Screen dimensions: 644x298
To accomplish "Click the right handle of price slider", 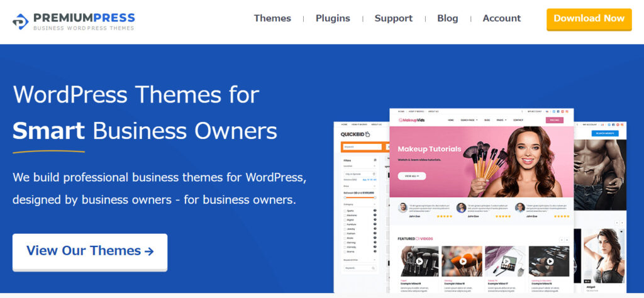I will pos(375,197).
